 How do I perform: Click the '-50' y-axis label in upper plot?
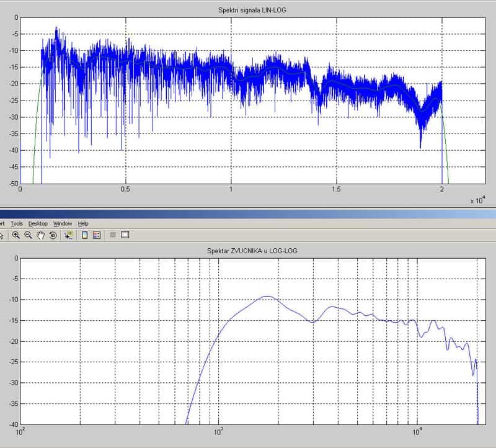13,184
